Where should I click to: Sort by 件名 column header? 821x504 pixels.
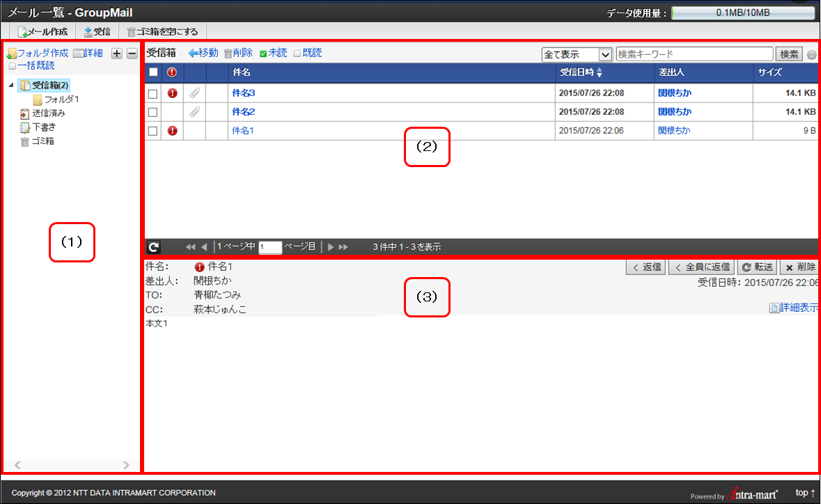coord(242,72)
